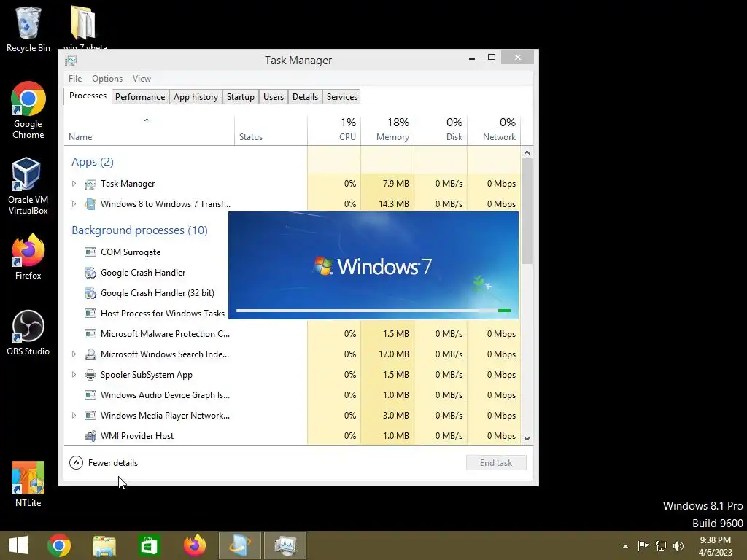Click the Microsoft Malware Protection process icon

90,334
